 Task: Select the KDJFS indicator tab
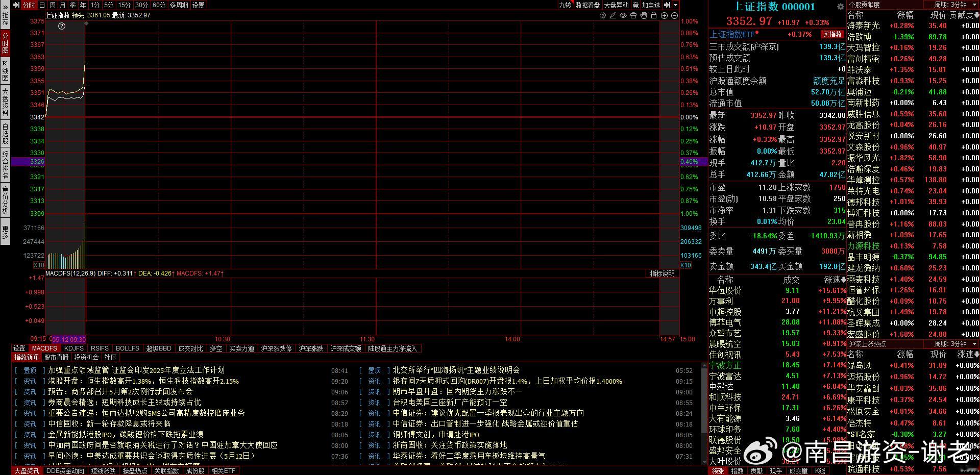(x=74, y=348)
